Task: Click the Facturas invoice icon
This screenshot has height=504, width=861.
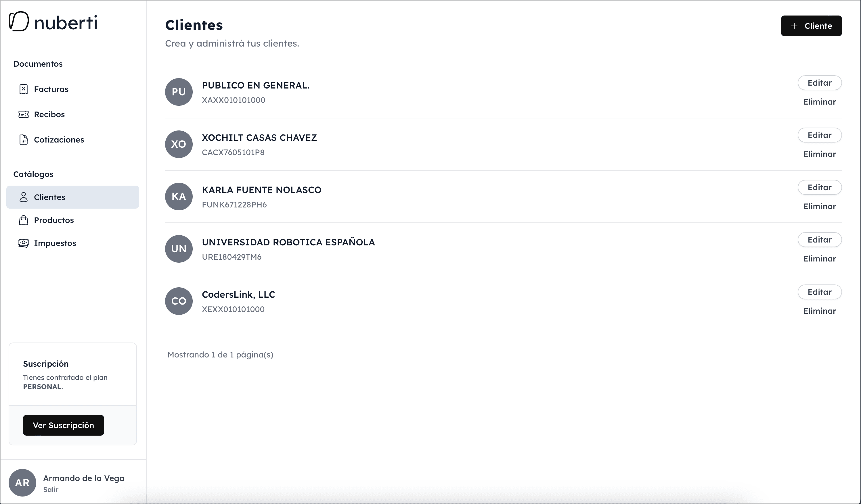Action: (x=23, y=89)
